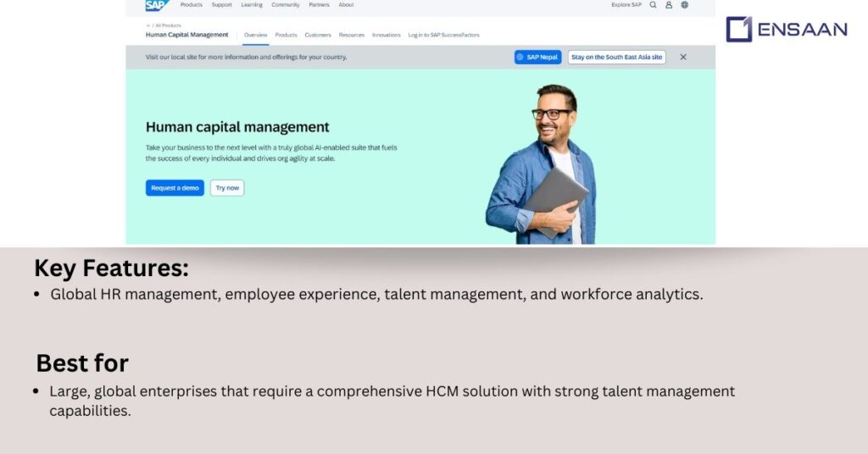This screenshot has height=454, width=868.
Task: Click the SAP Nepal button
Action: 537,57
